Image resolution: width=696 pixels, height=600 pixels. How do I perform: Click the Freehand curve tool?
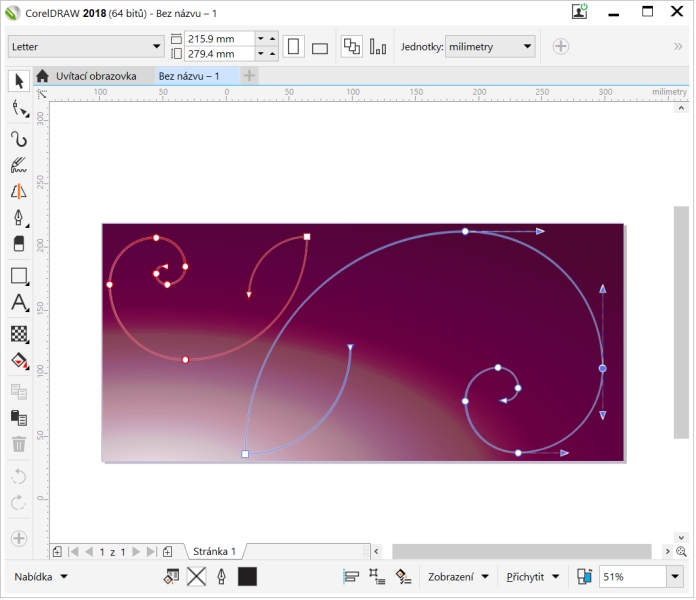pyautogui.click(x=18, y=138)
